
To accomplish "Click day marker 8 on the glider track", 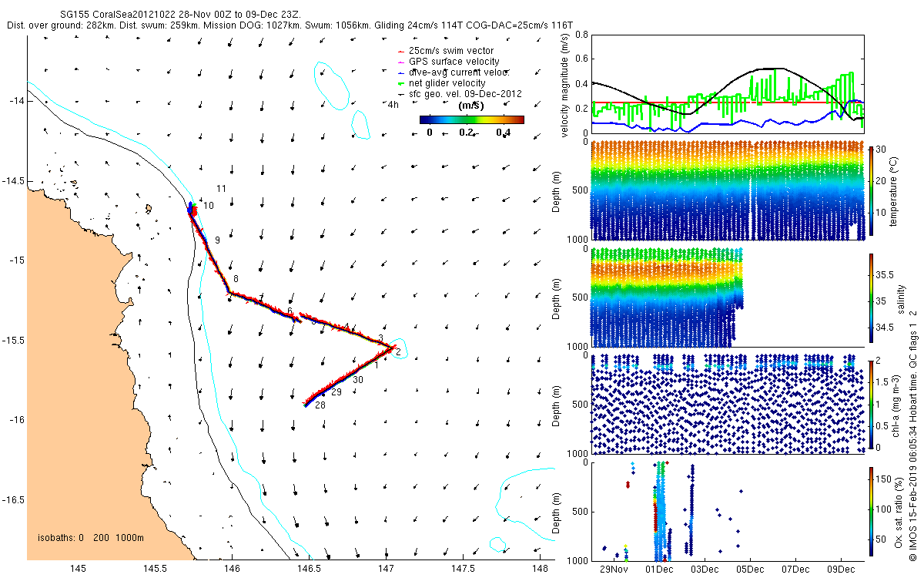I will [236, 278].
